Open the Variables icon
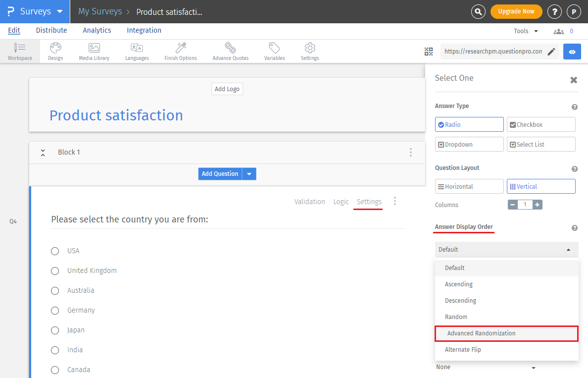Screen dimensions: 588x378 click(274, 51)
